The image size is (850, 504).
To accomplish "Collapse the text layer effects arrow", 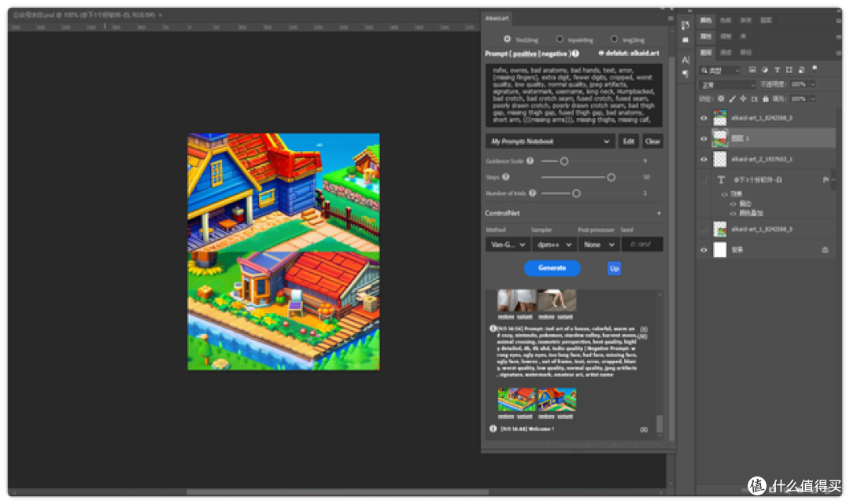I will click(833, 180).
